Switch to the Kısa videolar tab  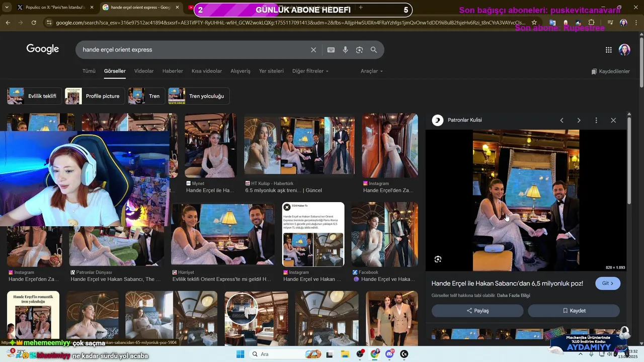[x=207, y=71]
